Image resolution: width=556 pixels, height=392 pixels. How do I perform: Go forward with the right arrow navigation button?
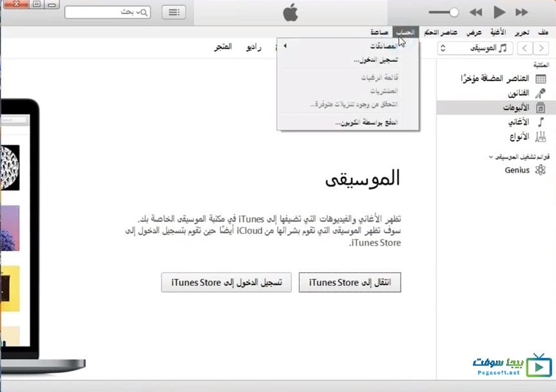click(x=541, y=48)
